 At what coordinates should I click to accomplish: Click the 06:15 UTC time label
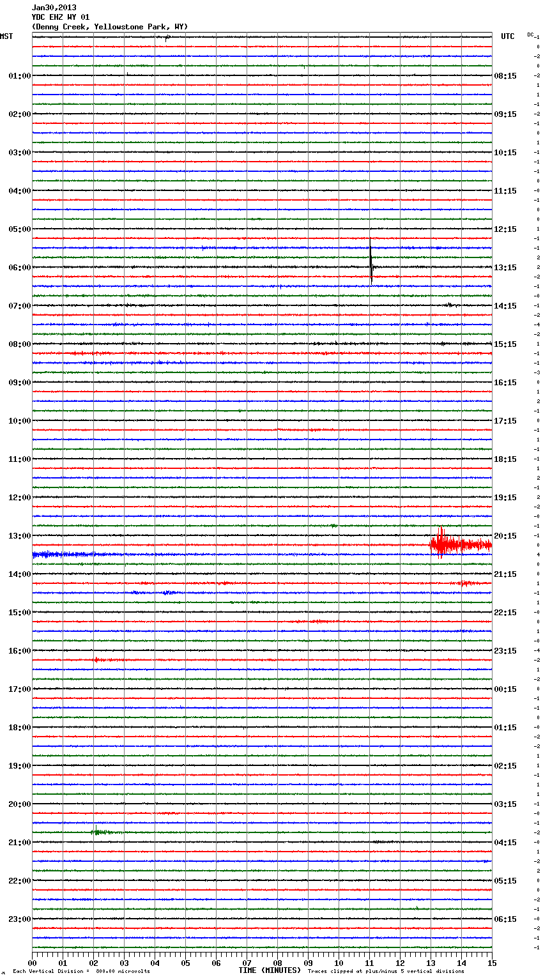(x=505, y=919)
